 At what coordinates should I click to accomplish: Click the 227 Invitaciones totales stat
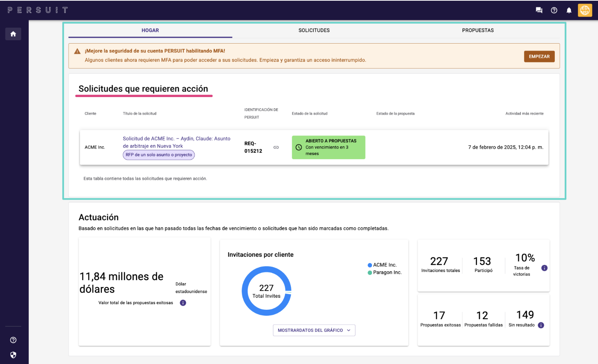click(440, 265)
